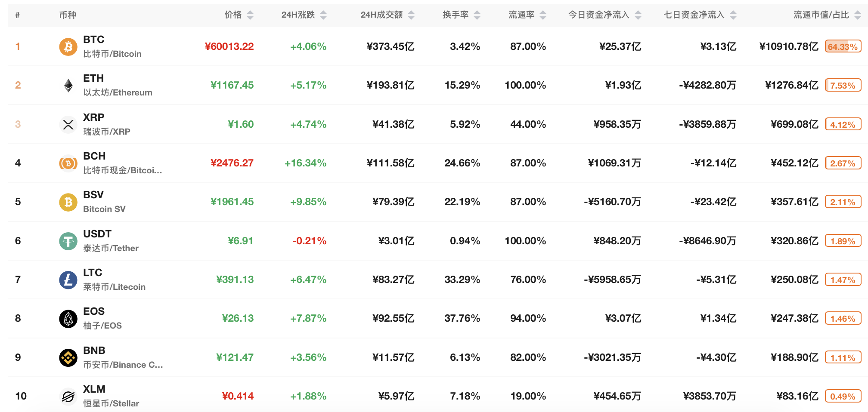This screenshot has height=412, width=868.
Task: Click XRP price ¥1.60
Action: 241,124
